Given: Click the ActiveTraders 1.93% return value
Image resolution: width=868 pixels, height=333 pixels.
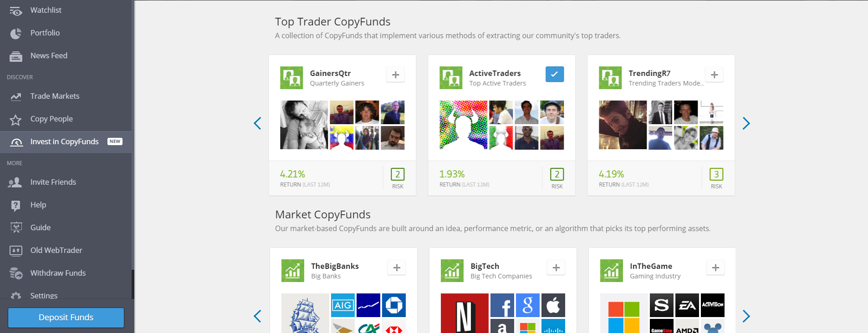Looking at the screenshot, I should point(452,174).
